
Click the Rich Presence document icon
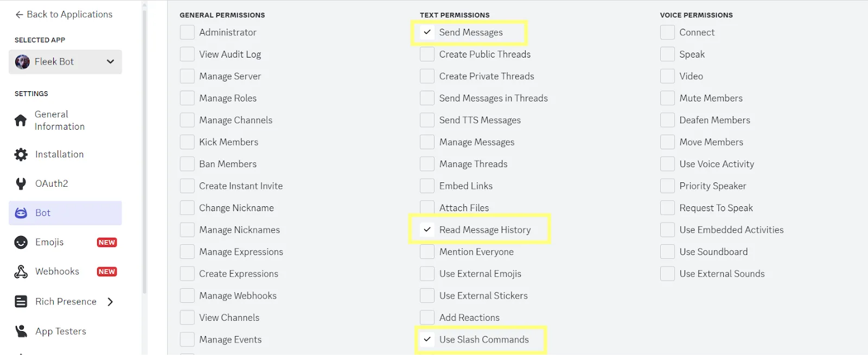pos(21,302)
